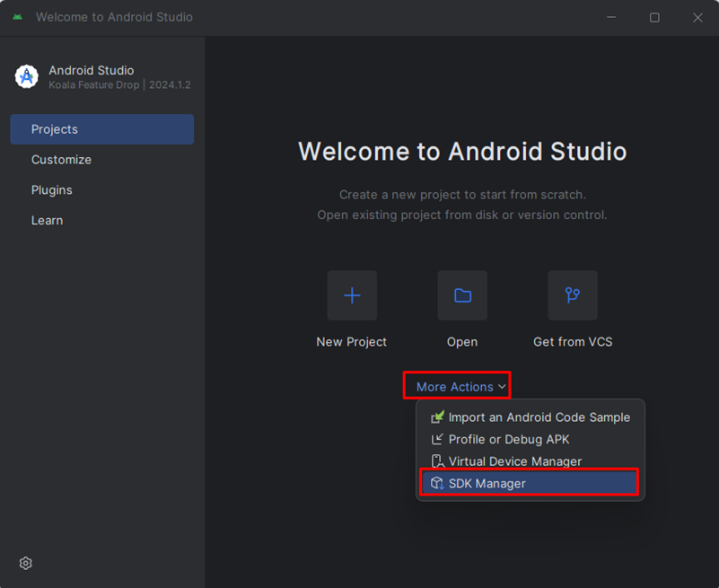Click the New Project plus icon
The width and height of the screenshot is (719, 588).
click(352, 295)
